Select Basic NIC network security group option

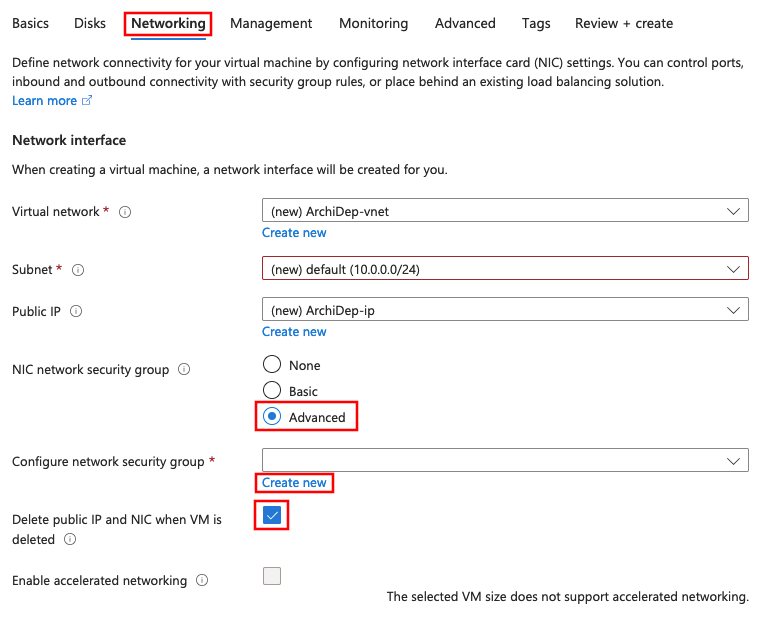pyautogui.click(x=272, y=391)
